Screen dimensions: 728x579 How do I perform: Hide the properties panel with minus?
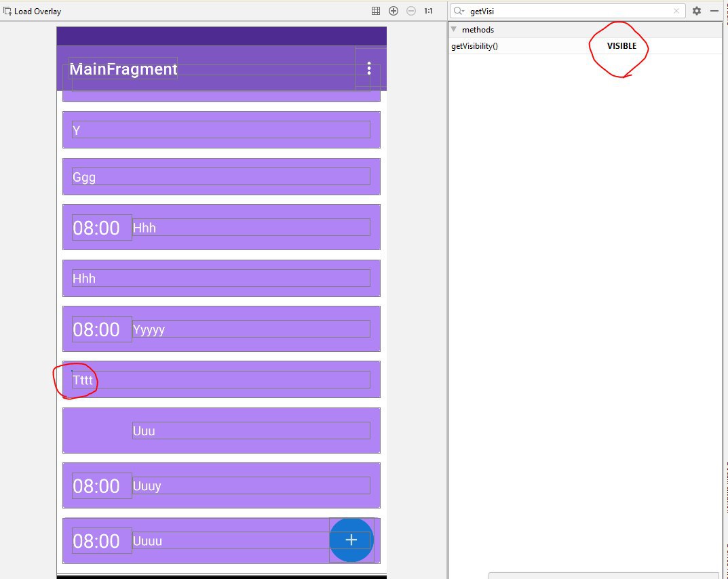tap(714, 11)
